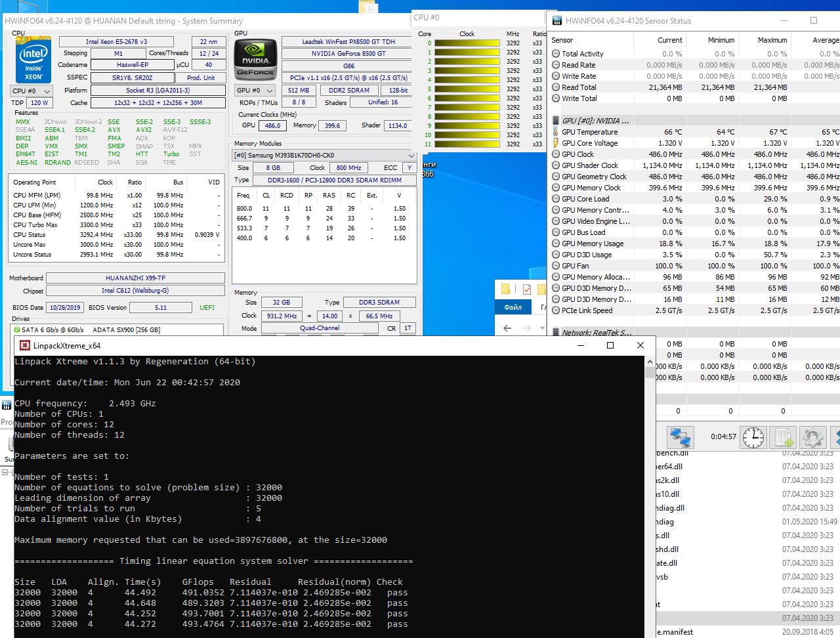
Task: Open the CPU #0 selector dropdown
Action: (x=32, y=91)
